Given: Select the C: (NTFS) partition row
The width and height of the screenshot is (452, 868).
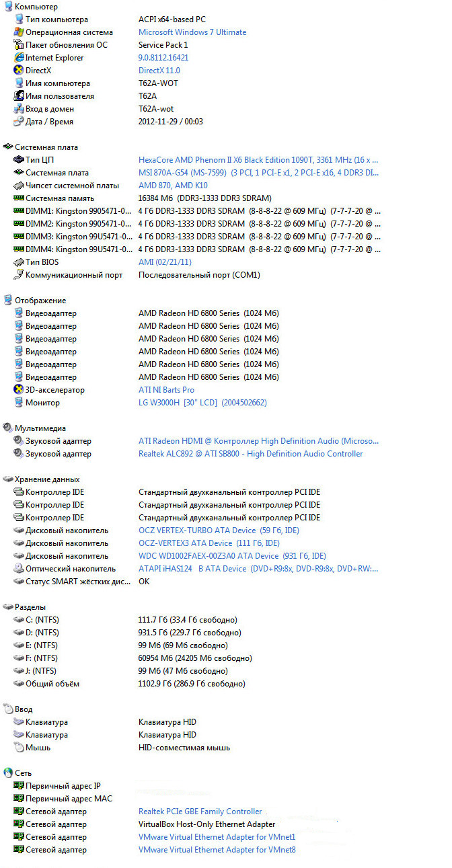Looking at the screenshot, I should coord(42,620).
